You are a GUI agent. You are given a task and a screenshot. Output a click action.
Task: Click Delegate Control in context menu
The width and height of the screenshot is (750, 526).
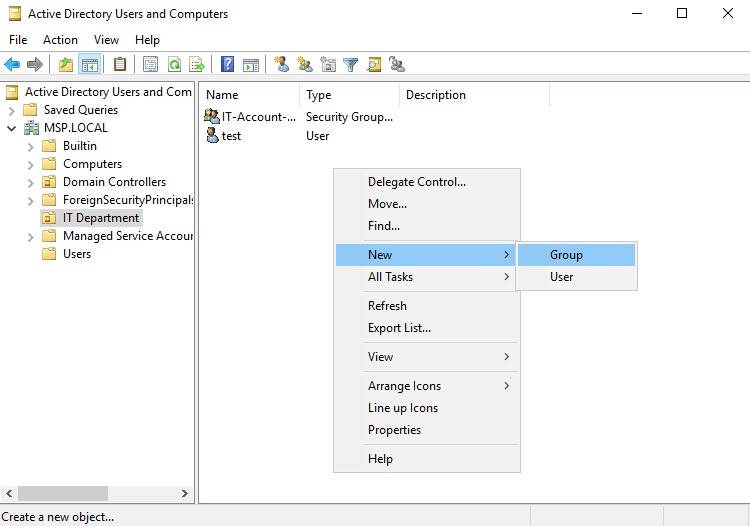tap(416, 182)
